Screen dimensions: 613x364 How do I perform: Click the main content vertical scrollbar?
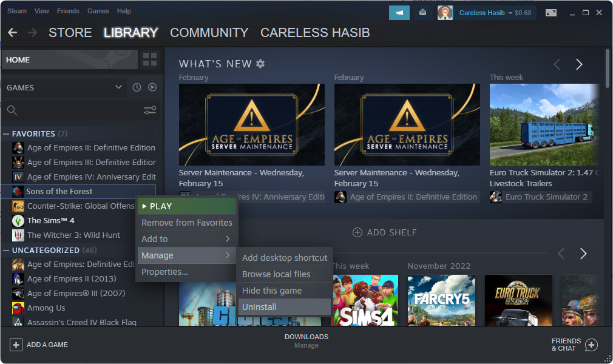click(x=607, y=69)
